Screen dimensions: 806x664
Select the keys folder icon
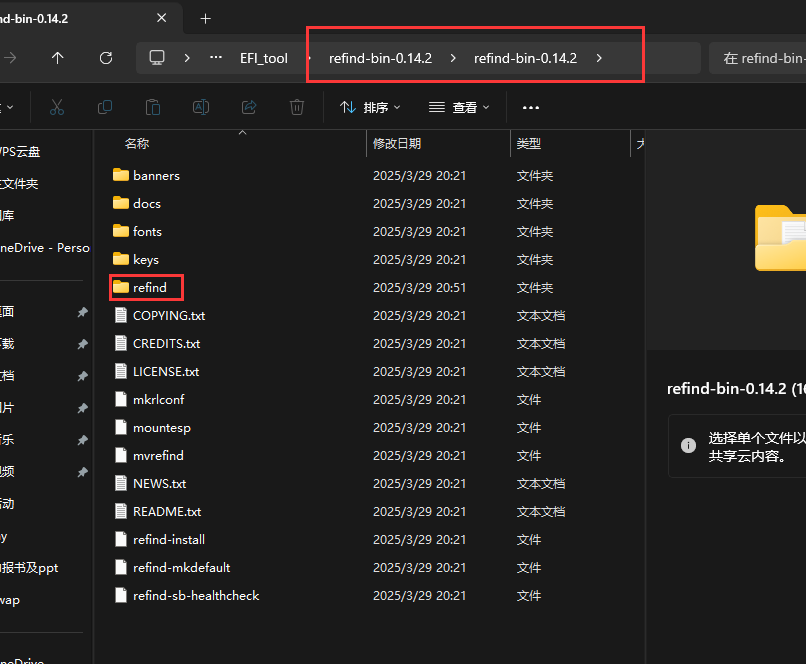point(121,259)
